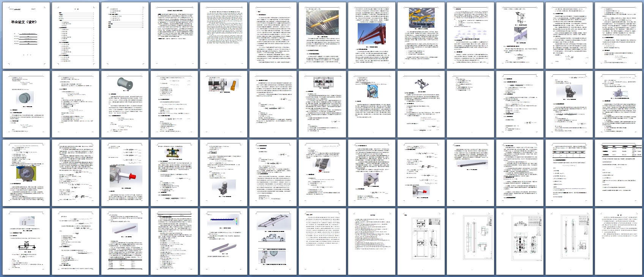Click the last page in the grid
This screenshot has width=644, height=277.
tap(618, 241)
